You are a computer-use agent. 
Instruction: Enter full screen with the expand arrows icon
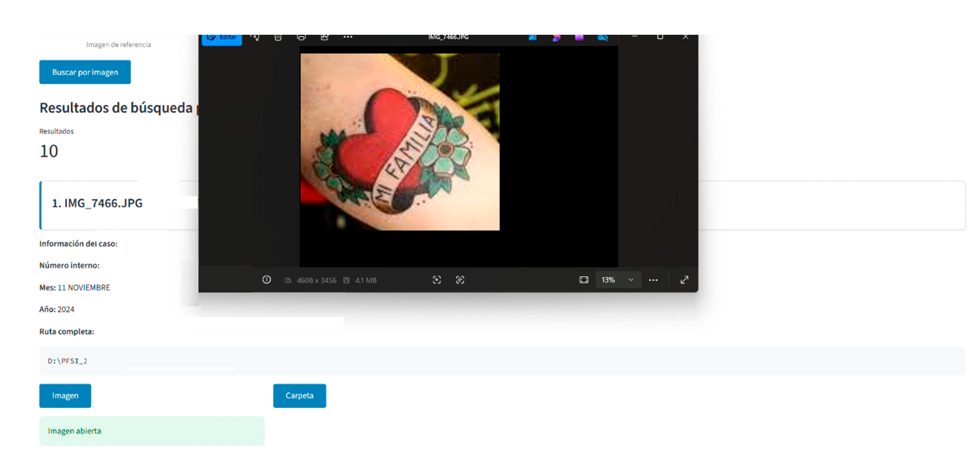684,280
